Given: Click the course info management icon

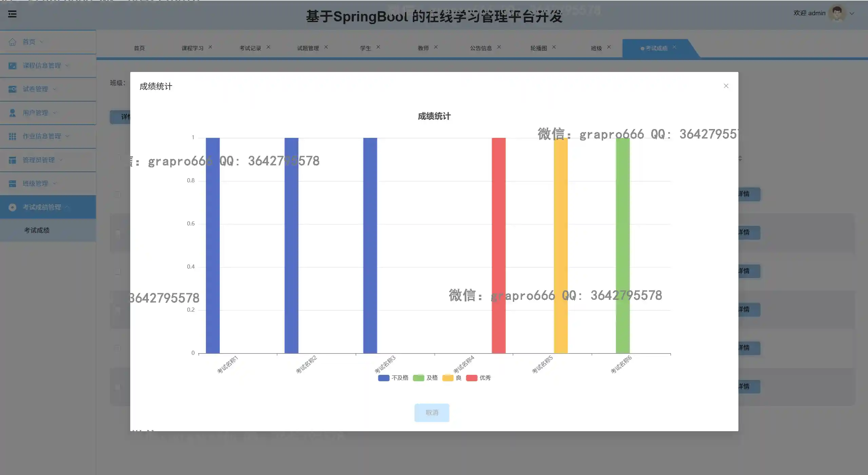Looking at the screenshot, I should (13, 66).
